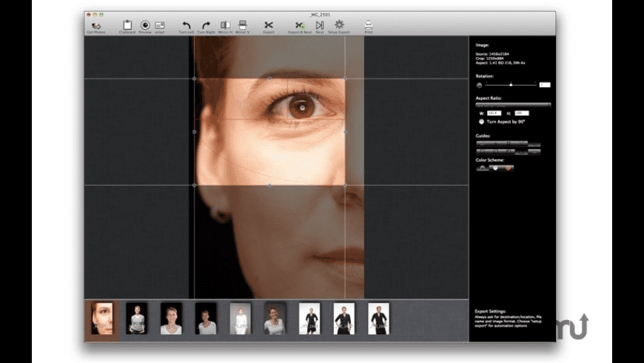The width and height of the screenshot is (644, 363).
Task: Select the dark Color Scheme option
Action: (x=482, y=168)
